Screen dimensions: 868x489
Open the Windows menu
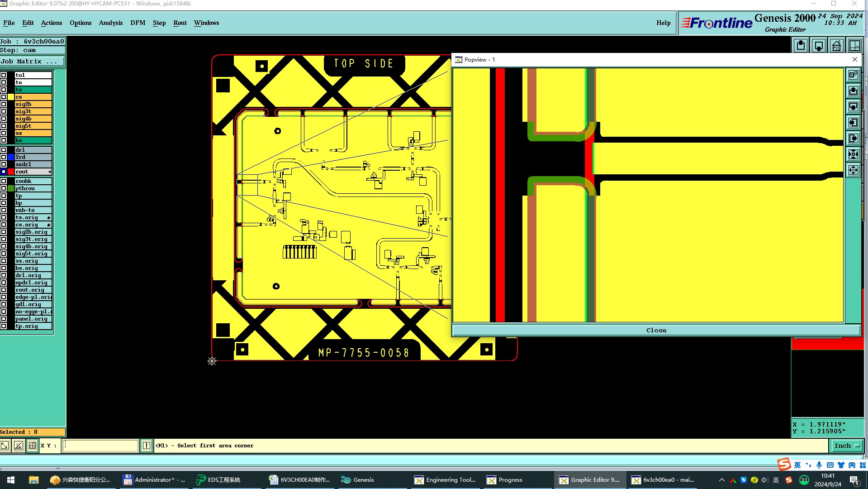tap(207, 23)
